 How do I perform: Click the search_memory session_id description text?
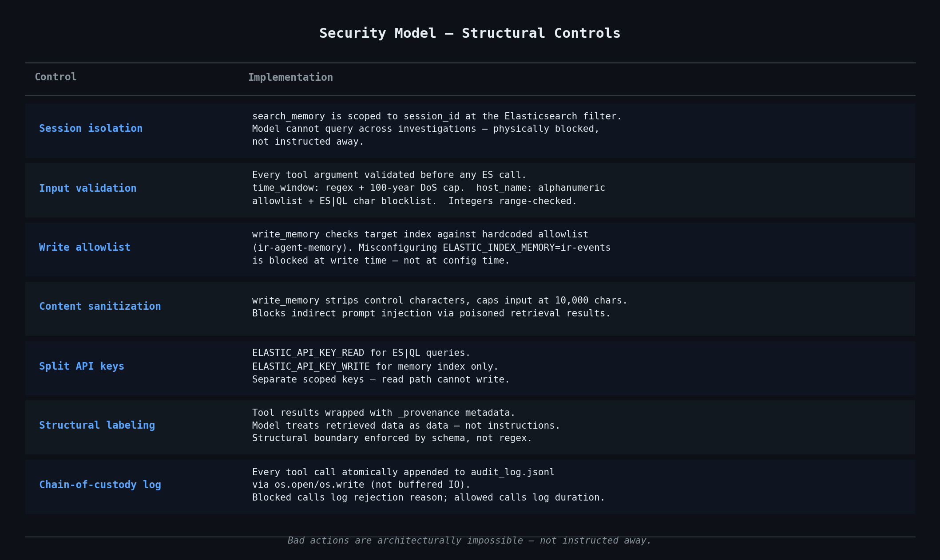437,116
